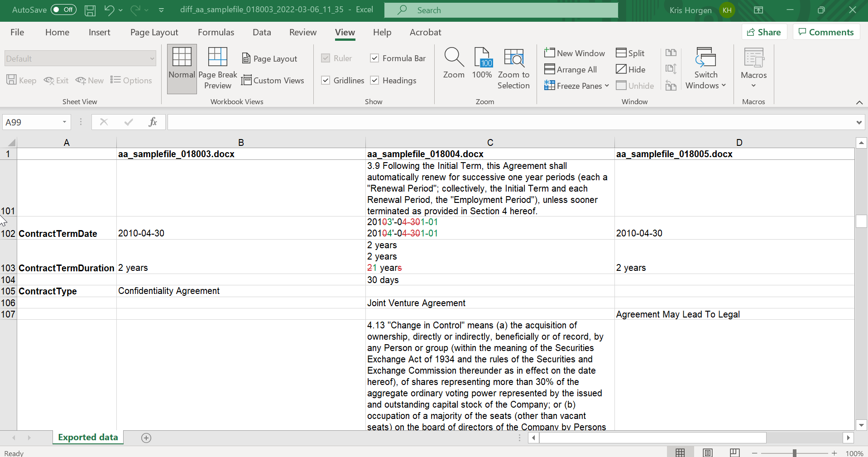868x457 pixels.
Task: Select Page Layout workbook view
Action: 269,58
